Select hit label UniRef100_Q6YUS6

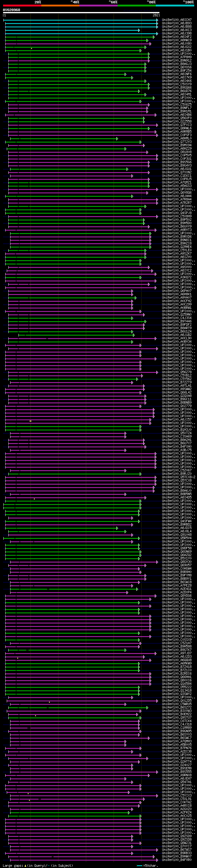[177, 67]
